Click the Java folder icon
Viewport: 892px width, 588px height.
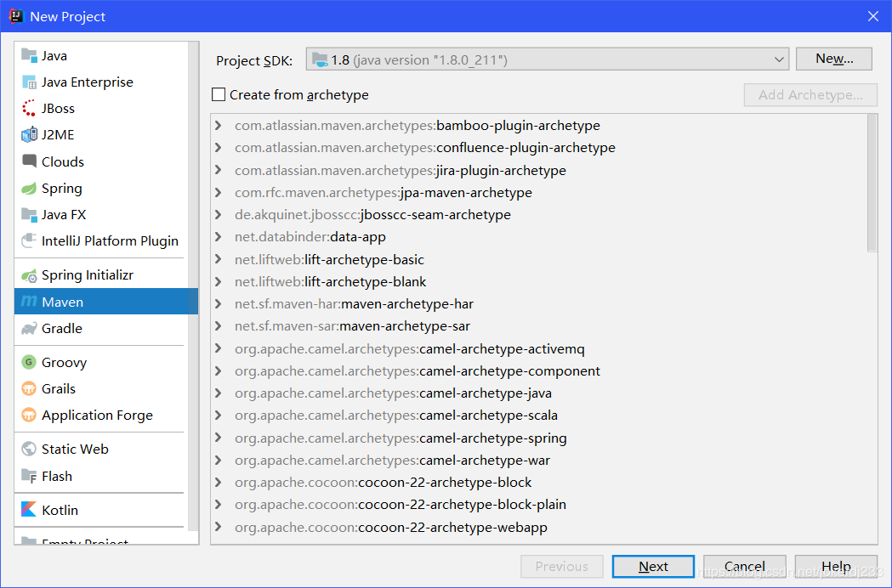pos(29,55)
